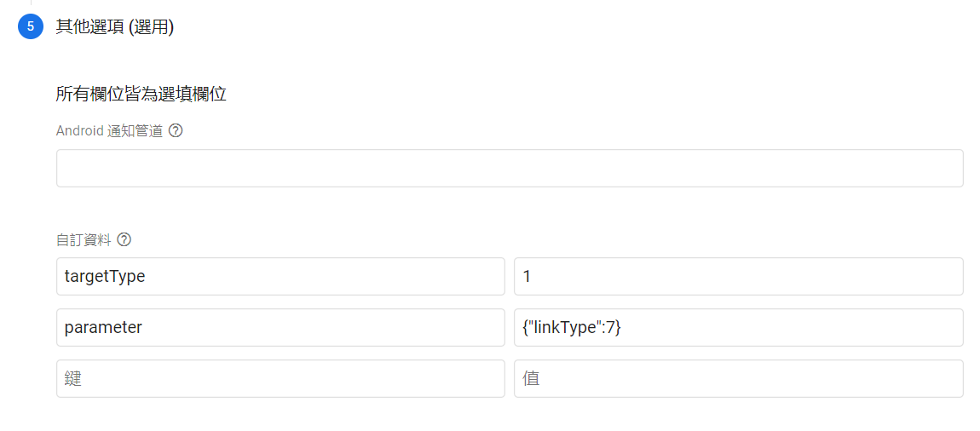Click the step 5 number badge
The image size is (980, 431).
31,26
